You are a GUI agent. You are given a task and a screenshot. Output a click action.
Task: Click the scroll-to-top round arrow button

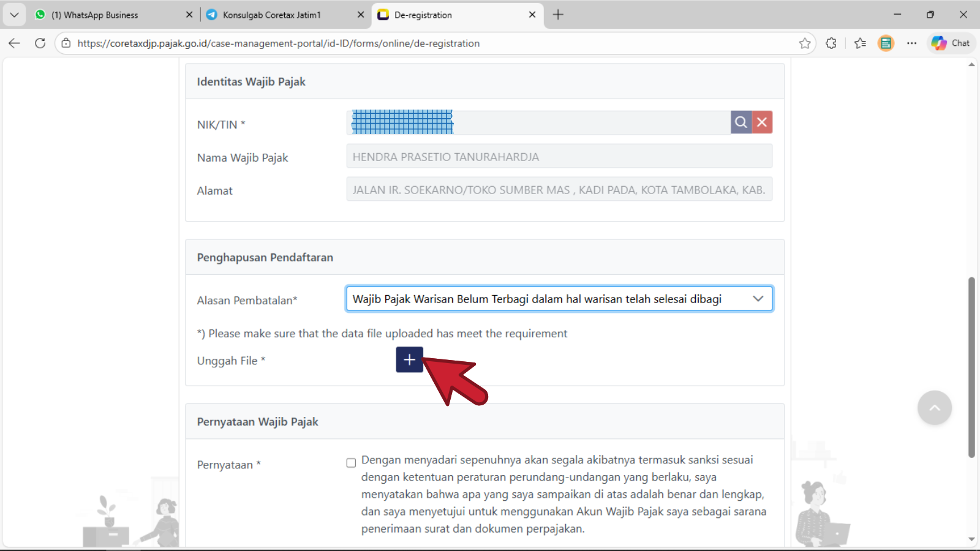tap(934, 408)
